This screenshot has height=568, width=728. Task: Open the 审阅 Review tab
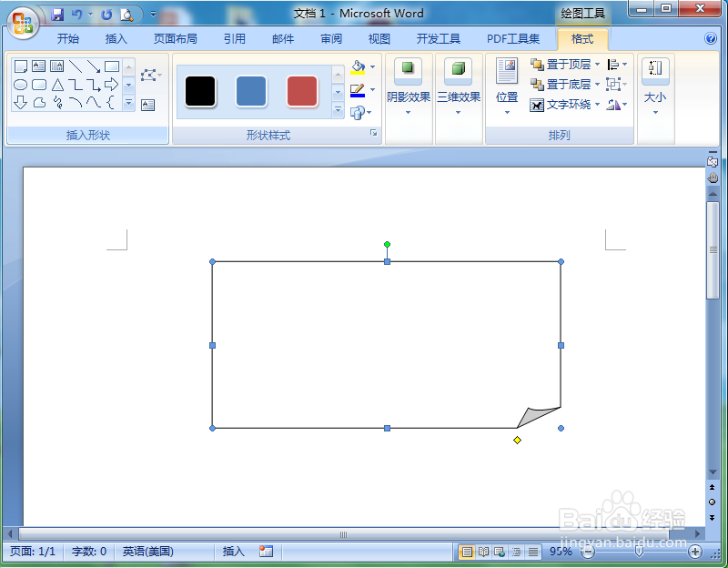pyautogui.click(x=331, y=39)
